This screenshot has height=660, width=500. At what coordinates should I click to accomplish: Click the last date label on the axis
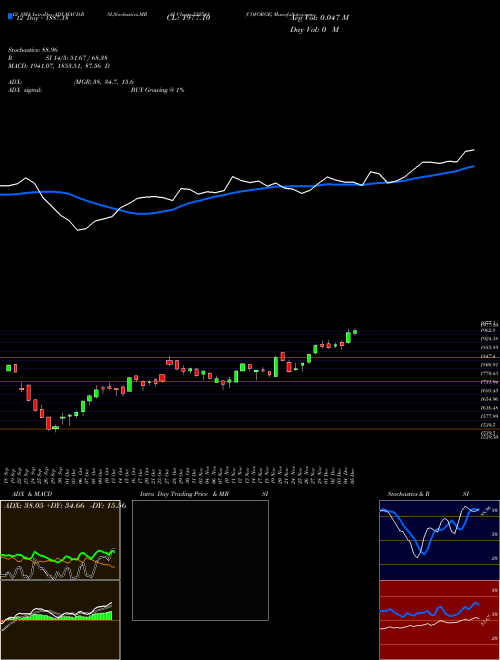(353, 476)
